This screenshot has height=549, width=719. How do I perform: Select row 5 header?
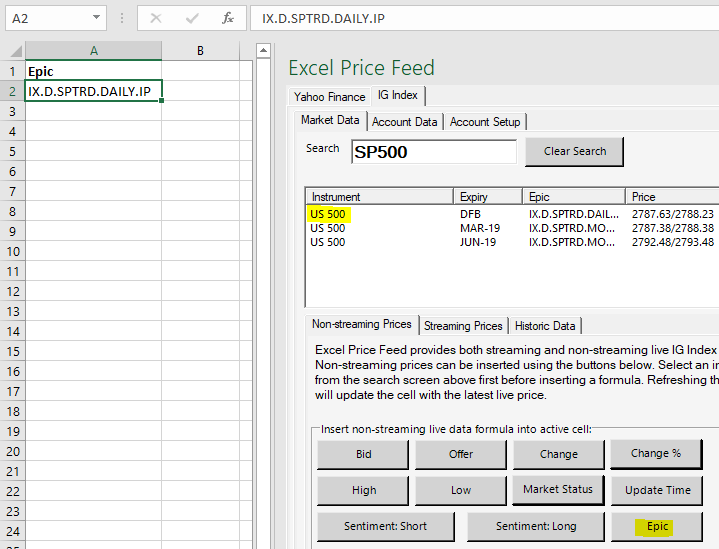click(12, 151)
